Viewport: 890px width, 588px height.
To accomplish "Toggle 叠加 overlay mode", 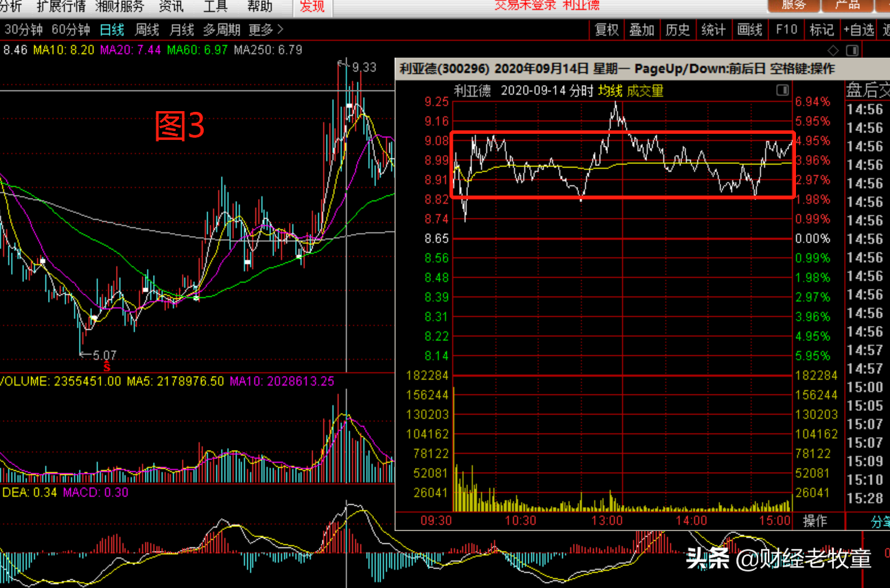I will point(642,30).
